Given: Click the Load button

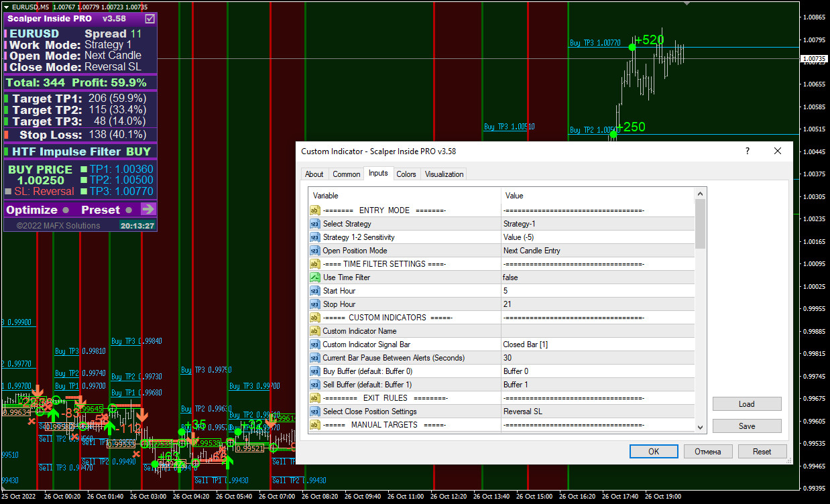Looking at the screenshot, I should pos(747,404).
